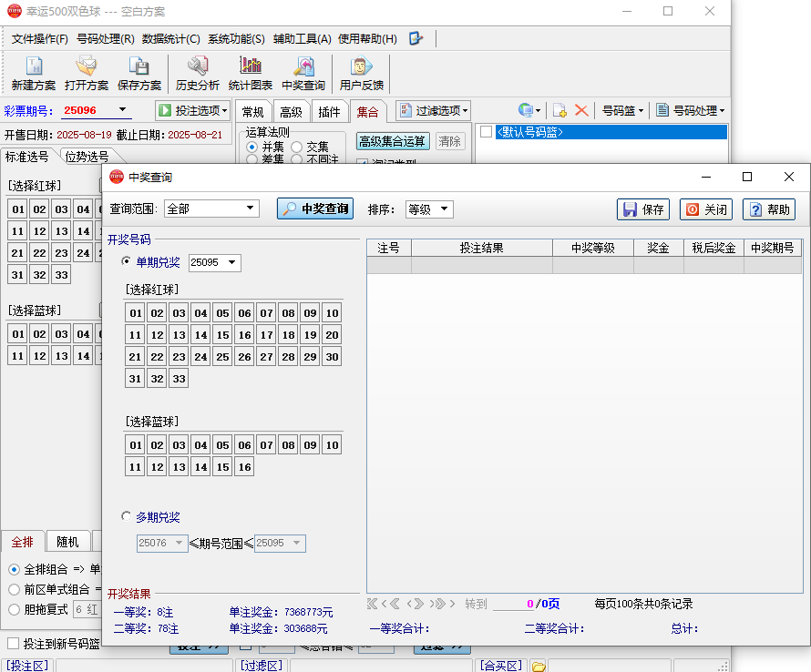
Task: Select the 多期兑奖 radio button
Action: click(127, 516)
